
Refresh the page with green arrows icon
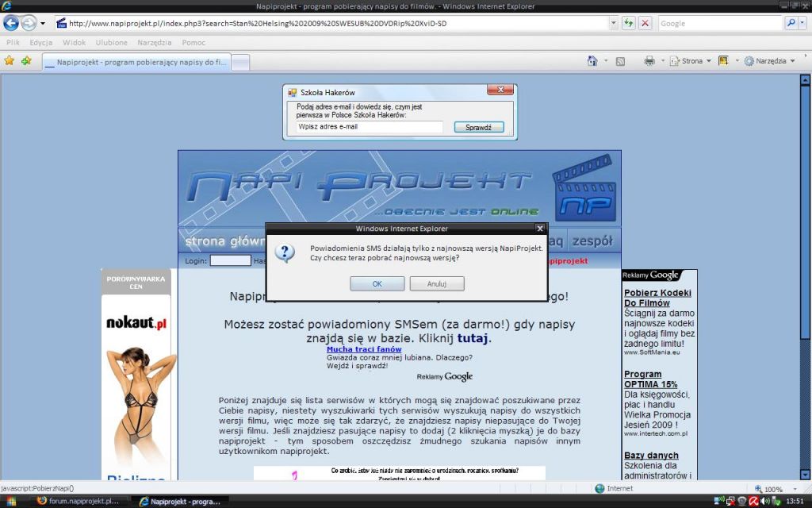[629, 23]
